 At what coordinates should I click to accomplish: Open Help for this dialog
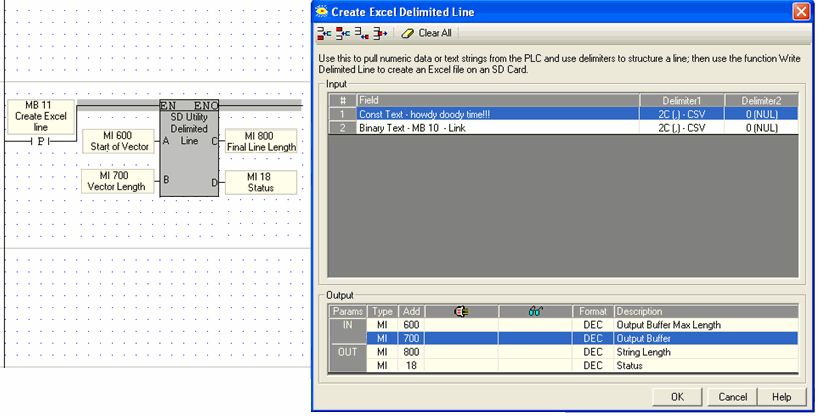[x=781, y=397]
